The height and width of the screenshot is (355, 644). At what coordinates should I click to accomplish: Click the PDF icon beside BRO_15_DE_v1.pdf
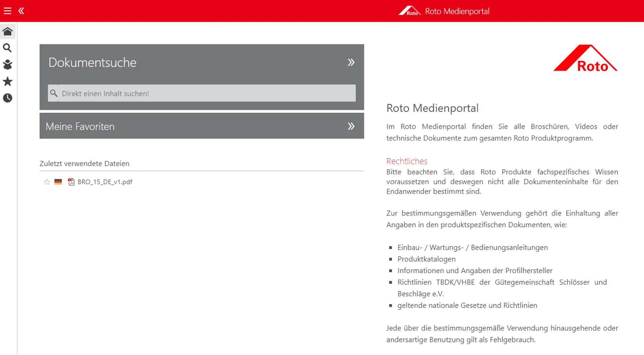(71, 182)
